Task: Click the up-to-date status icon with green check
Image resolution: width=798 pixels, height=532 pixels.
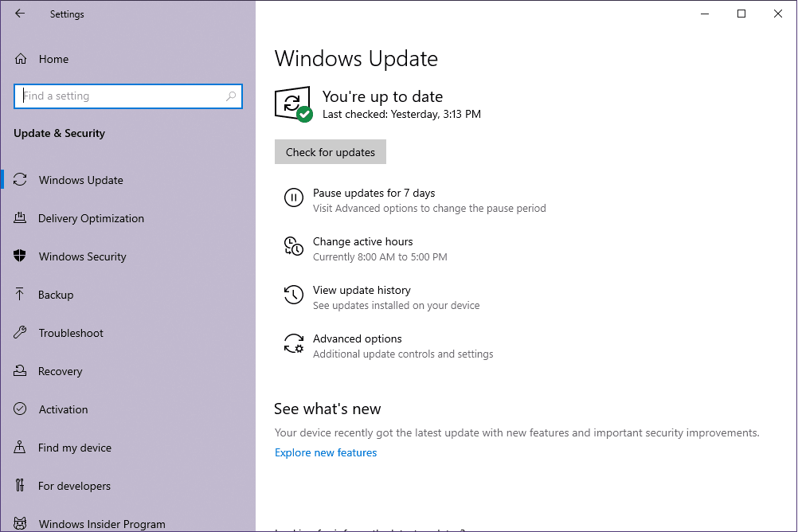Action: (x=294, y=104)
